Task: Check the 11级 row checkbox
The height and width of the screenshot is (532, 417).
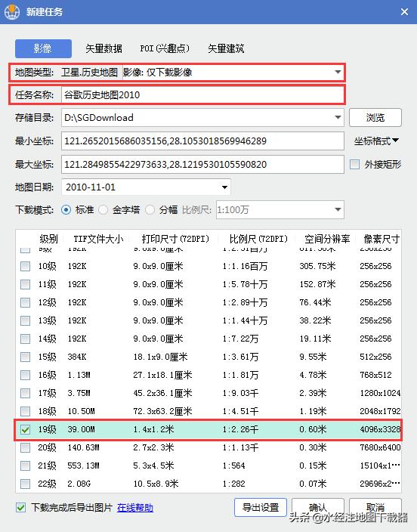Action: click(x=25, y=284)
